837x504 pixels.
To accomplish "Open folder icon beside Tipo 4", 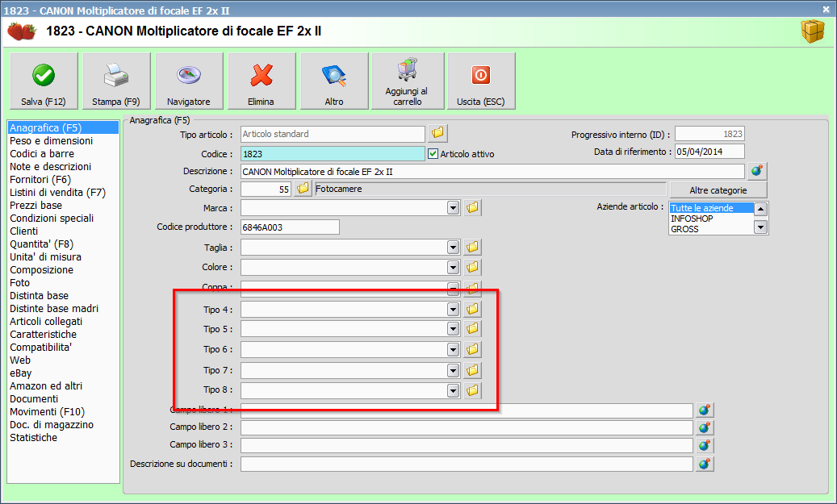I will coord(472,310).
